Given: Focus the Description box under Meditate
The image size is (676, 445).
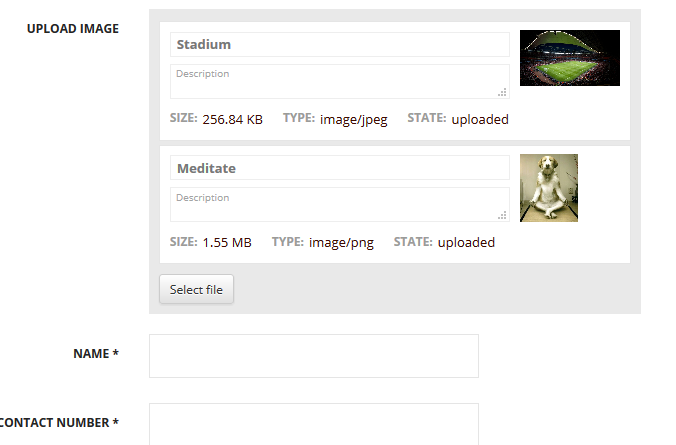Looking at the screenshot, I should pos(339,205).
